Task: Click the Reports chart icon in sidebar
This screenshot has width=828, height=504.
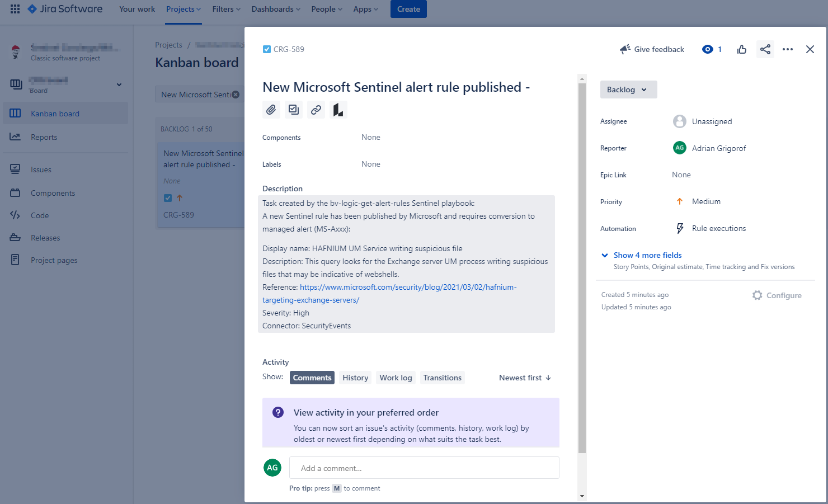Action: [15, 137]
